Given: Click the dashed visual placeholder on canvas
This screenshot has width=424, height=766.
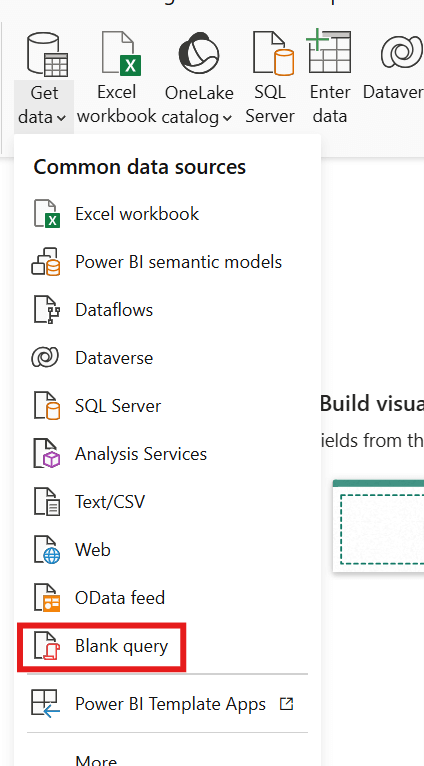Looking at the screenshot, I should [382, 530].
